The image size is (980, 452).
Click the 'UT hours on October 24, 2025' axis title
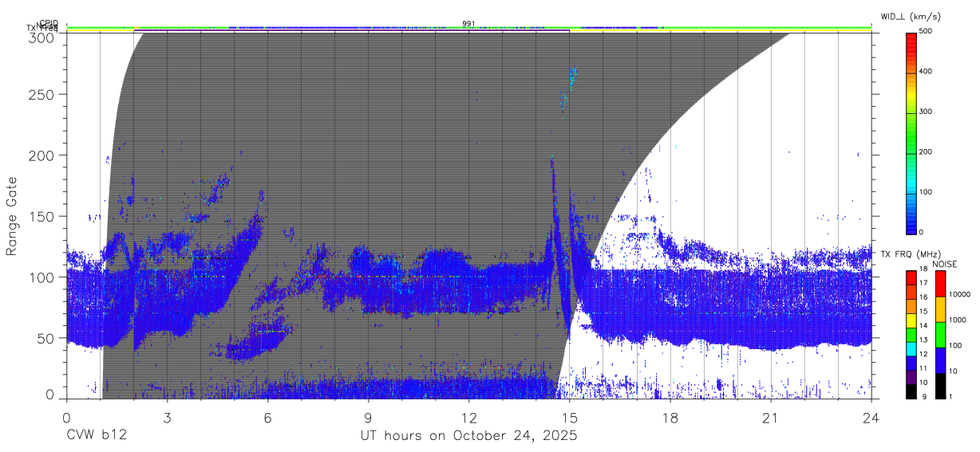468,436
